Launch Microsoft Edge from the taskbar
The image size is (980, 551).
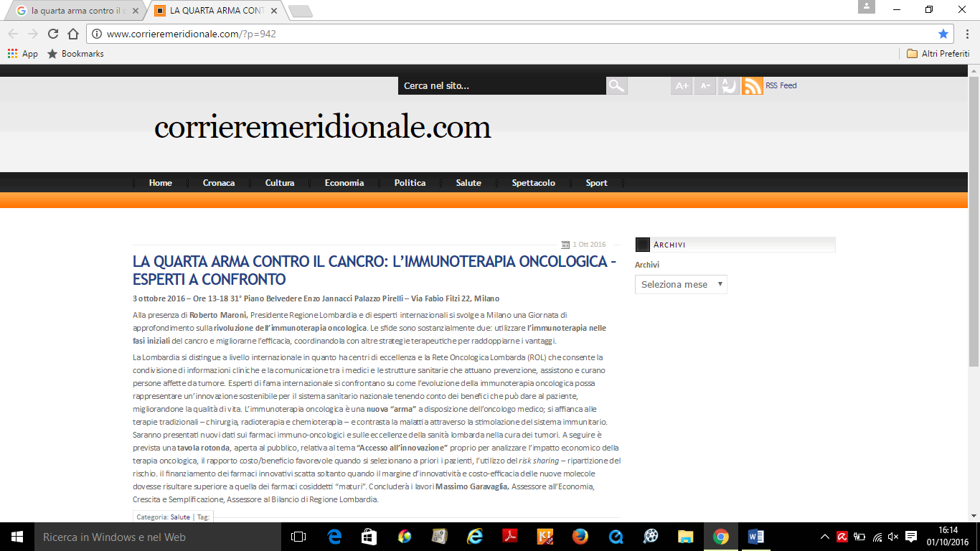334,537
